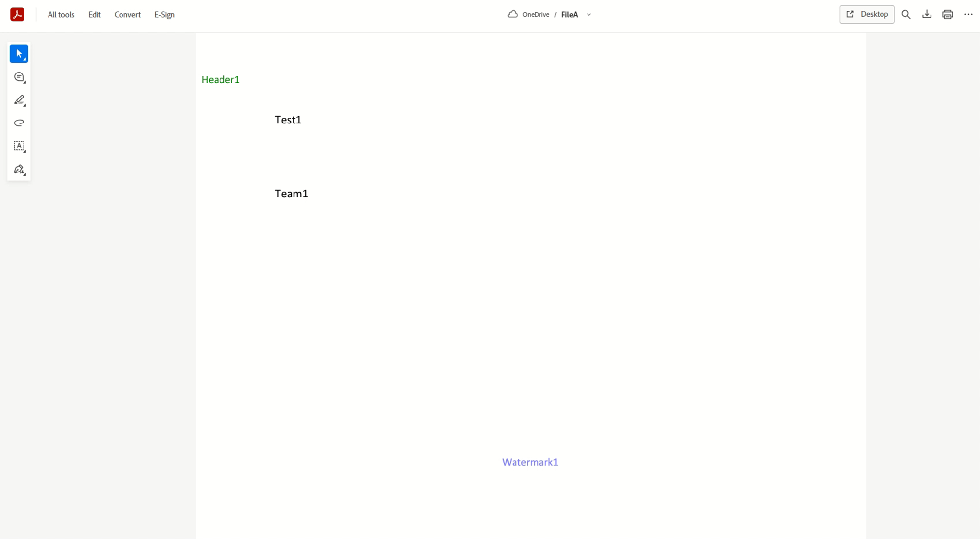Open the more options ellipsis menu
The image size is (980, 539).
tap(968, 15)
